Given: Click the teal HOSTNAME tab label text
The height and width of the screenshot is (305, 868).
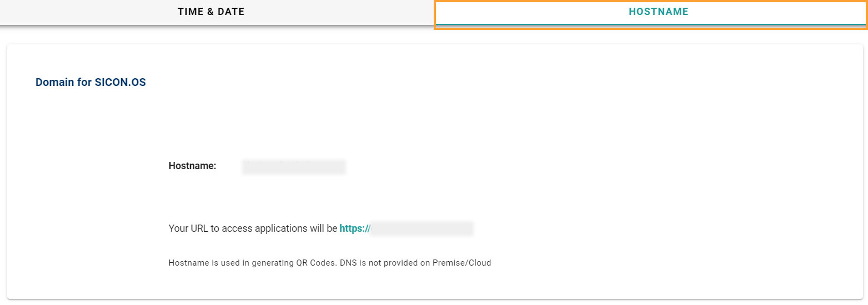Looking at the screenshot, I should point(658,12).
